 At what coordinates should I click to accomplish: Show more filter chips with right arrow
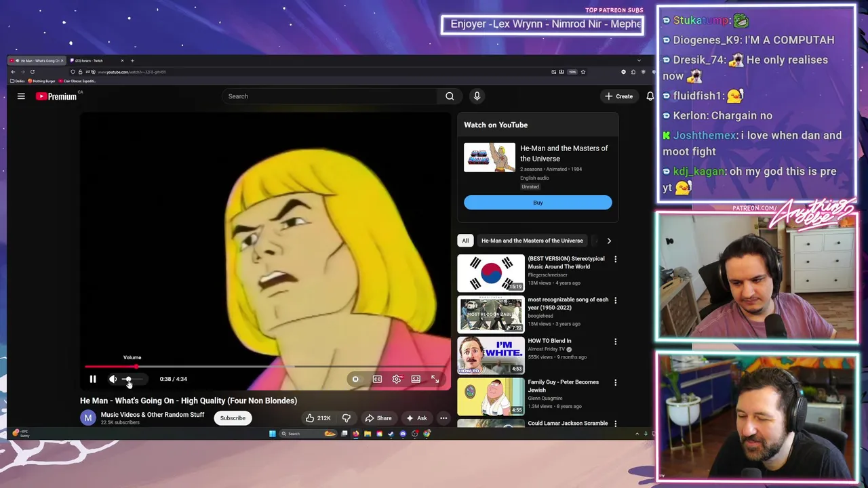pyautogui.click(x=609, y=241)
